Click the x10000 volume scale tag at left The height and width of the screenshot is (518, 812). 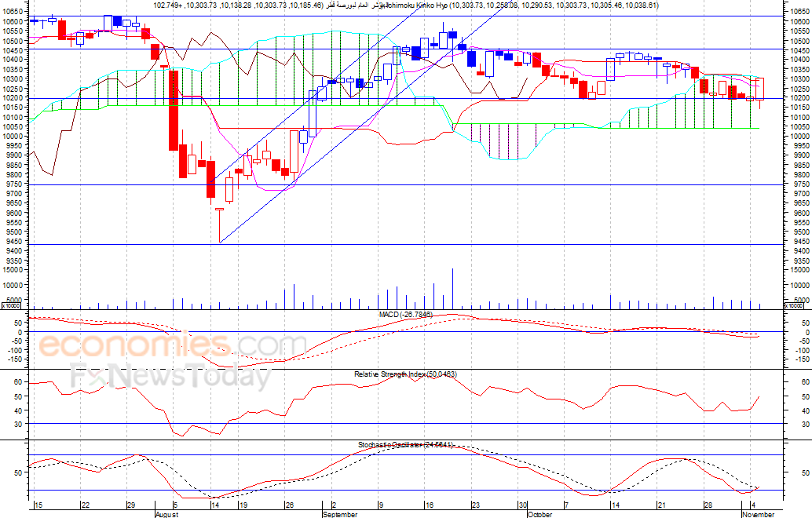(x=10, y=306)
